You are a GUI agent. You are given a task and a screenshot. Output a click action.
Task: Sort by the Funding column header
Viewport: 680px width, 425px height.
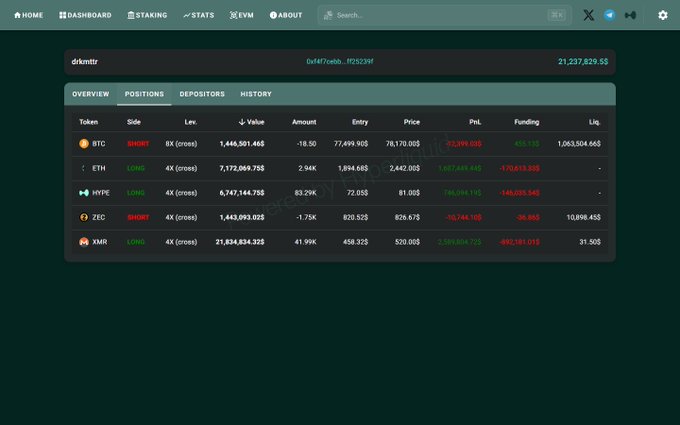pyautogui.click(x=526, y=122)
